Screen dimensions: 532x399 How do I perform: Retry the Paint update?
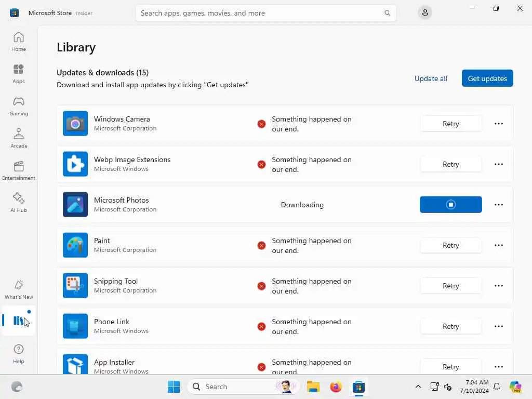click(450, 245)
